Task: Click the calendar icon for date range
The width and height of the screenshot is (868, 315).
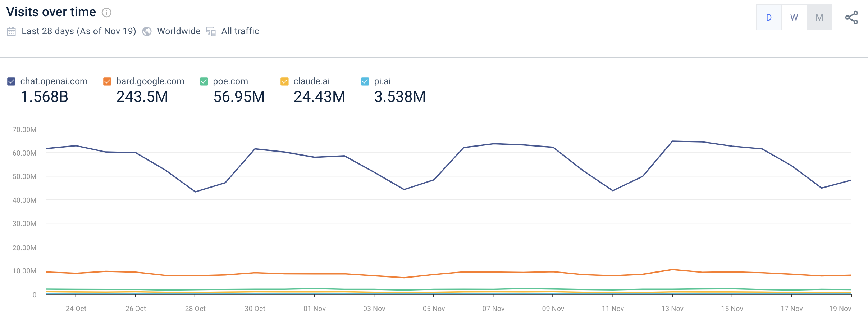Action: point(11,32)
